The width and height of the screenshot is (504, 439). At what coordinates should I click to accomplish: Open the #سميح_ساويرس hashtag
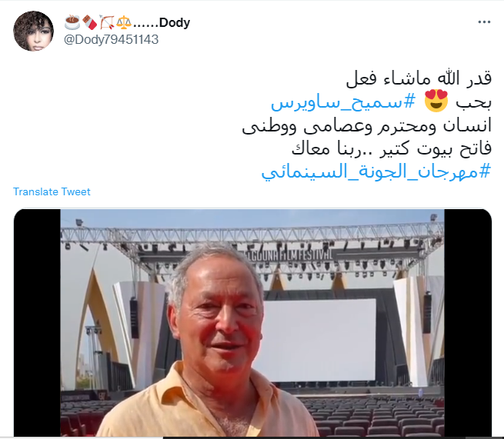[343, 102]
